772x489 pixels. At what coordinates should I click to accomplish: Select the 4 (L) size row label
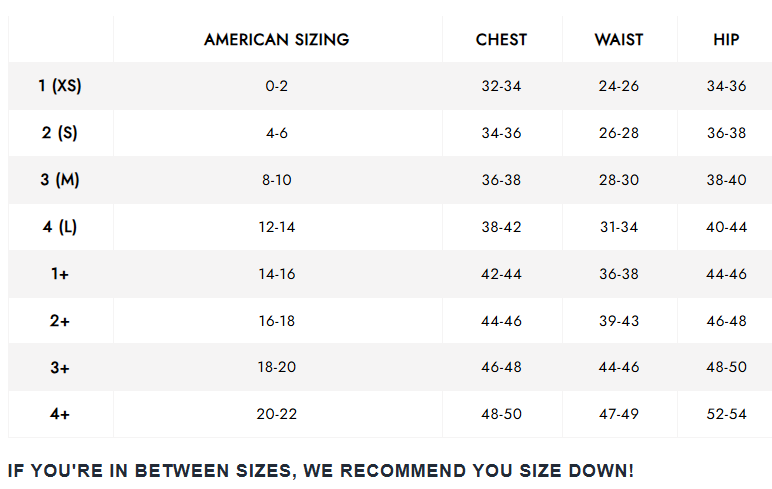[60, 227]
